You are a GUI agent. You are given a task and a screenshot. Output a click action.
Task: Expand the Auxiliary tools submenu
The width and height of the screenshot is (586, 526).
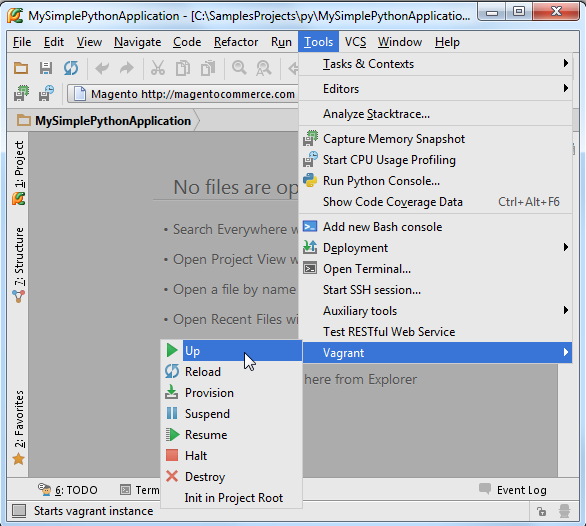(x=436, y=311)
